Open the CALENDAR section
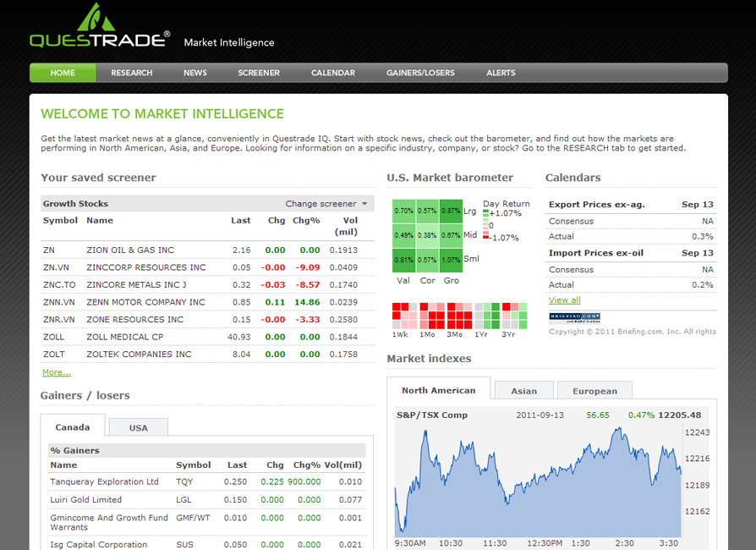The width and height of the screenshot is (756, 550). [x=332, y=73]
